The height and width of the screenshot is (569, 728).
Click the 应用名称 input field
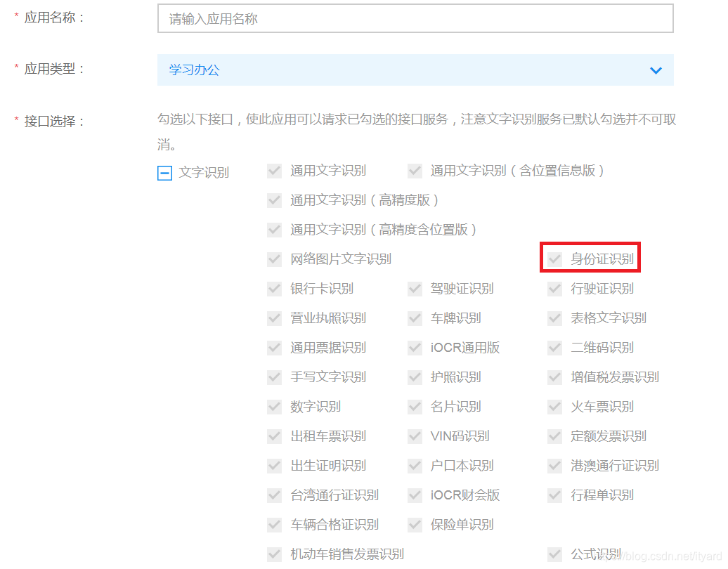415,18
